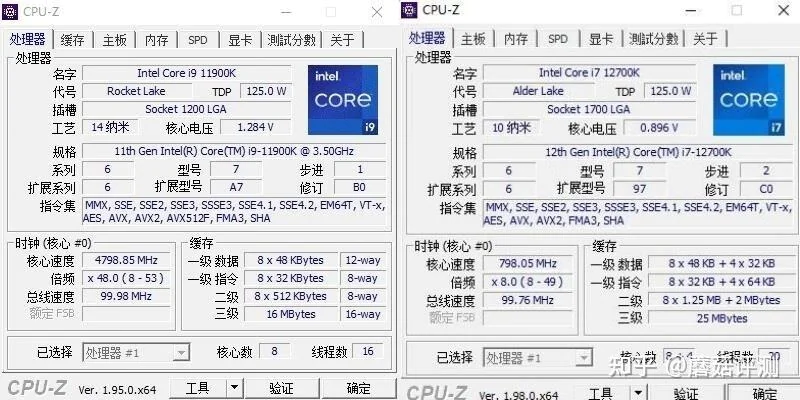The height and width of the screenshot is (400, 800).
Task: Click the Intel Core i7 logo
Action: [x=747, y=99]
